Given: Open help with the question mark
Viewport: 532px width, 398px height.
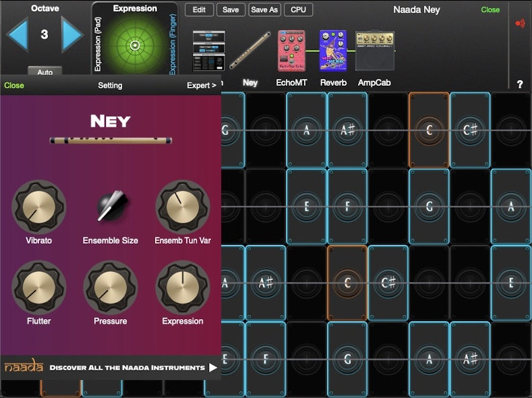Looking at the screenshot, I should coord(520,84).
